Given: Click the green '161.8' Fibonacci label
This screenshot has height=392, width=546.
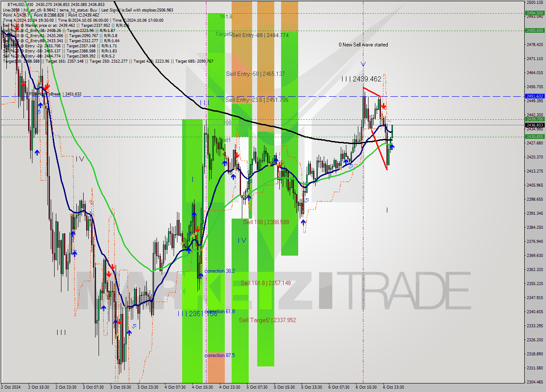Looking at the screenshot, I should 226,17.
